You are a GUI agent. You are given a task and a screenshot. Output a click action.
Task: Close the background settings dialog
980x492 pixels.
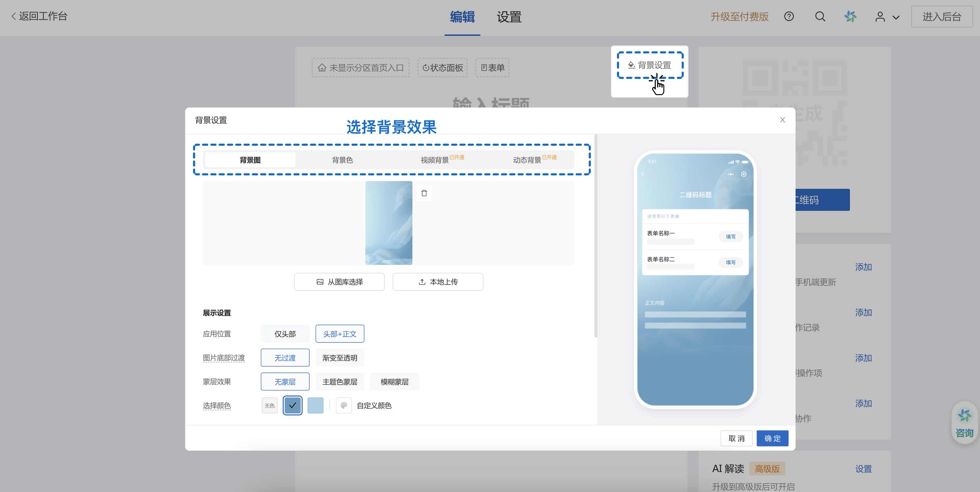tap(782, 120)
